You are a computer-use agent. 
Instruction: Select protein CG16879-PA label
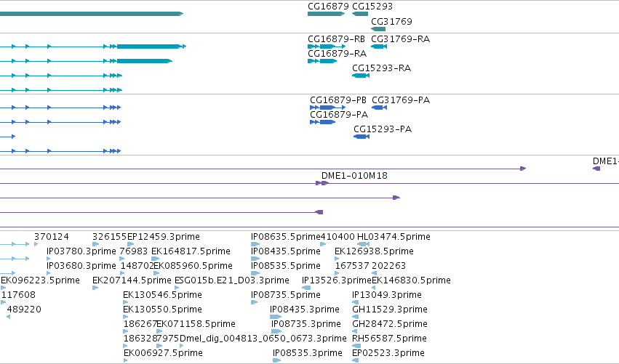(x=339, y=115)
